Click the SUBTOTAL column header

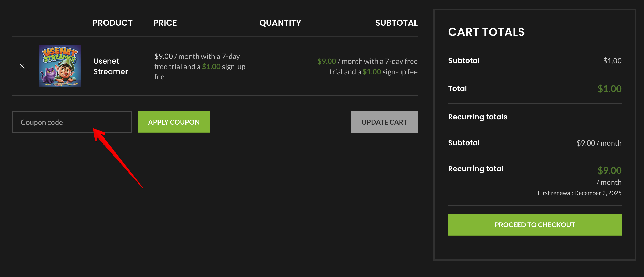tap(396, 23)
